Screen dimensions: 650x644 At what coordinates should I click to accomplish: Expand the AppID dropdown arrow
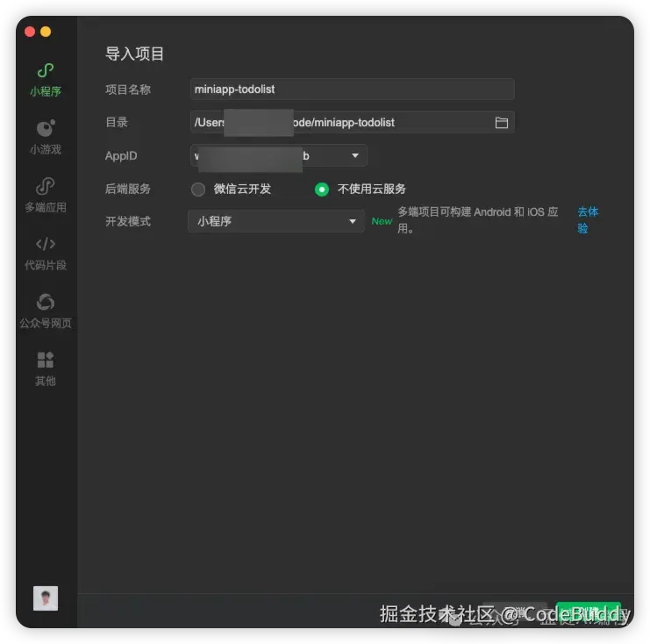[355, 155]
